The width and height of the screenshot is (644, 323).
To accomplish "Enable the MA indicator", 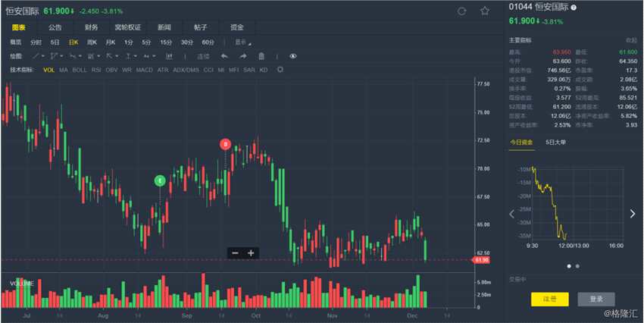I will [63, 71].
